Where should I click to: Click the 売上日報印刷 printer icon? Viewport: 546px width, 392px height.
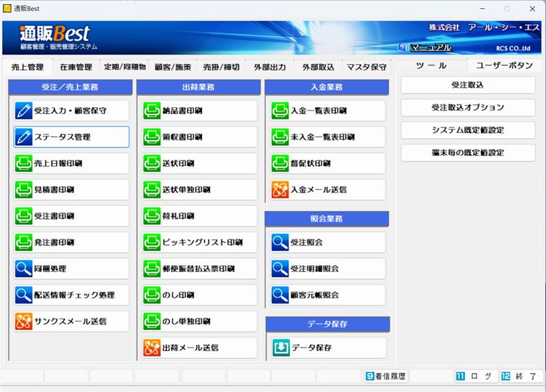tap(24, 164)
